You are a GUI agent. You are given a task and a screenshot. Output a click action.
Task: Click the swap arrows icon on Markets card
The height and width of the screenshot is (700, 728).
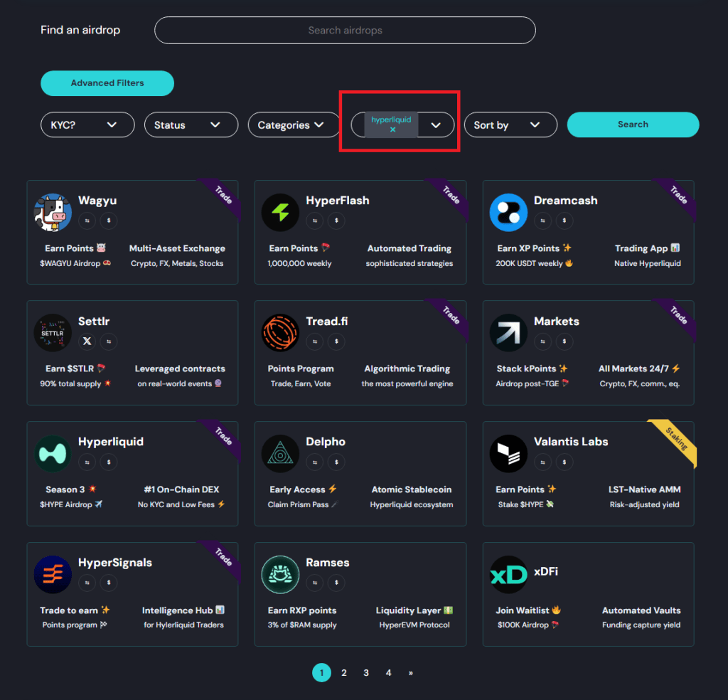[542, 341]
